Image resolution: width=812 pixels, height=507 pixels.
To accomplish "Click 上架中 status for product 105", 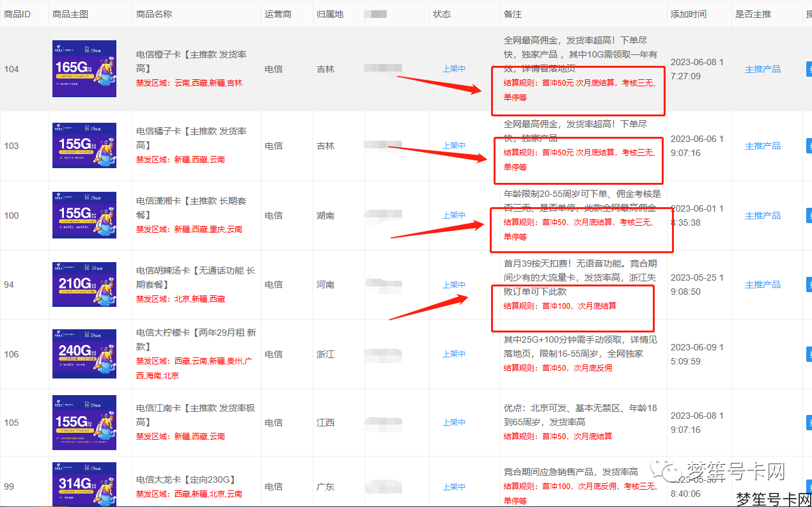I will pyautogui.click(x=454, y=423).
